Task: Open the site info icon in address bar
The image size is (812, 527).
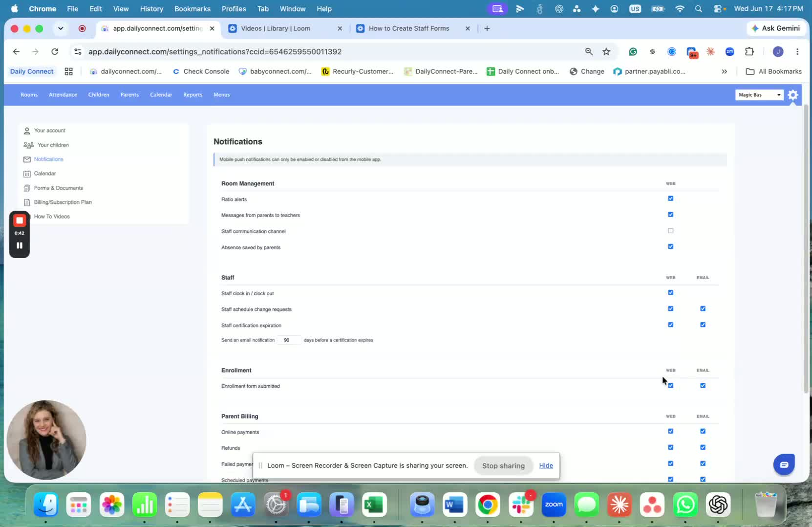Action: click(78, 51)
